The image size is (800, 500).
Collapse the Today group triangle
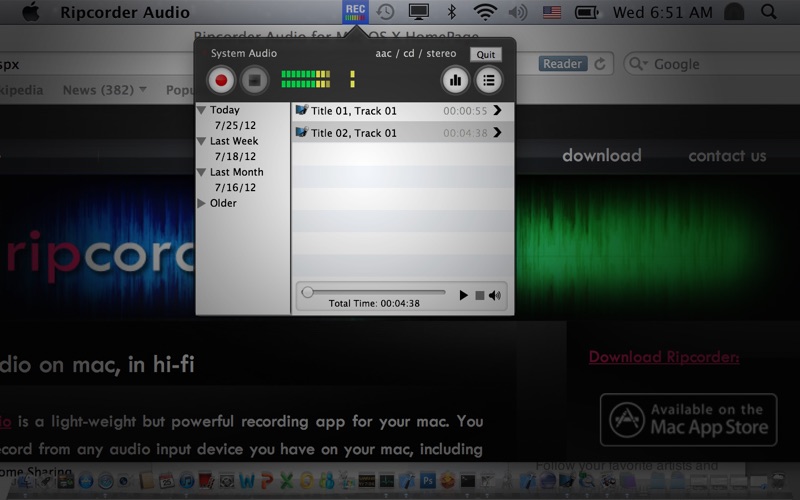pos(202,110)
